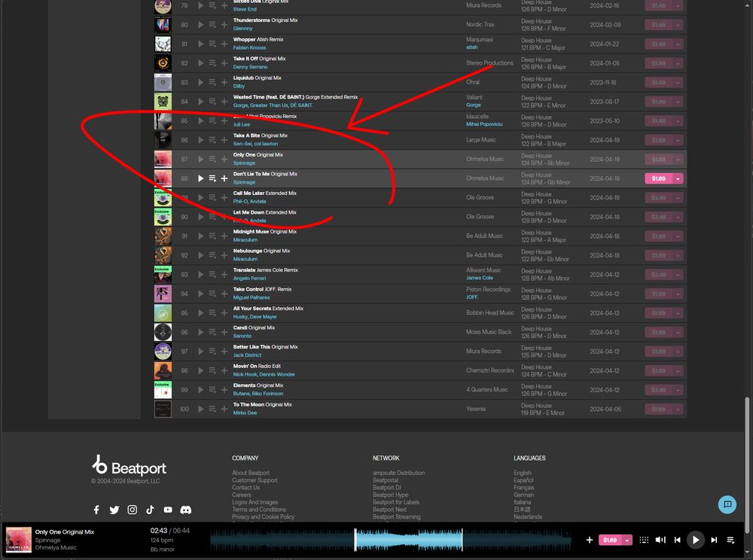Open Customer Support link
Viewport: 753px width, 560px height.
(x=255, y=480)
